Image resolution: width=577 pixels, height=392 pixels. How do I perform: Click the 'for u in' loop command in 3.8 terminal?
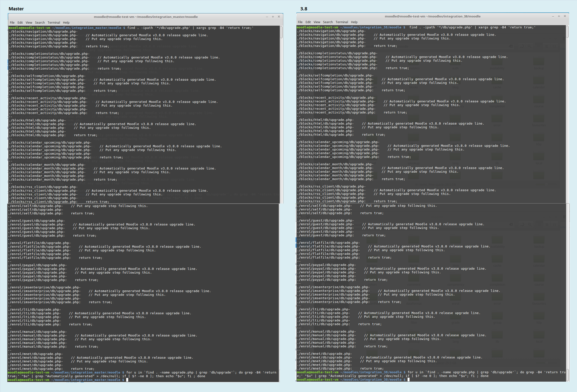click(431, 374)
